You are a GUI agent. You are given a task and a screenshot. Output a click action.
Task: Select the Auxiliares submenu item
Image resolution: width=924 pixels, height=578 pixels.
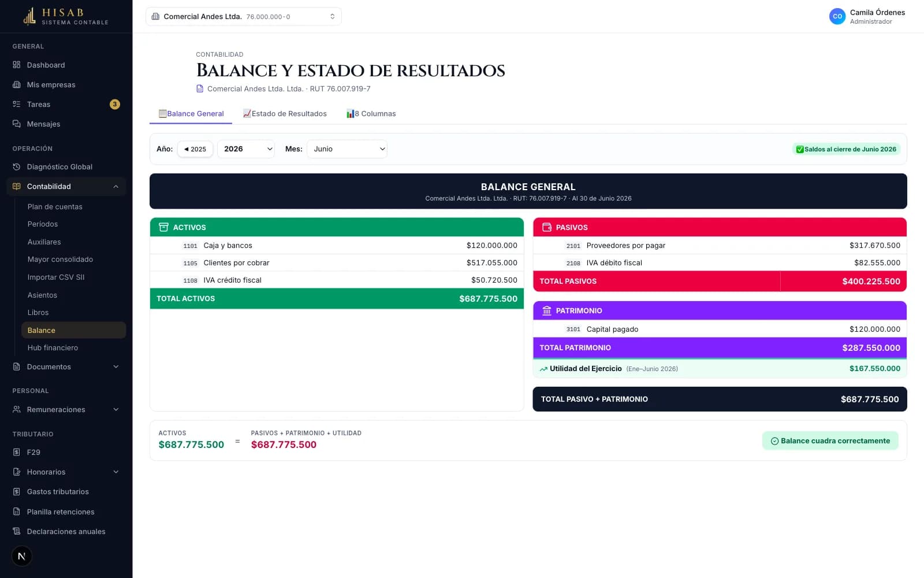click(x=44, y=242)
